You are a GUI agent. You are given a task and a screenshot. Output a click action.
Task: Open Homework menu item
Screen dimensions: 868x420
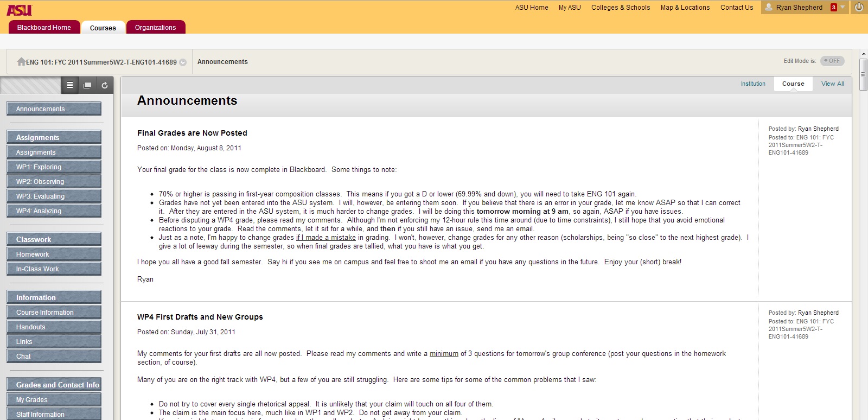[x=54, y=254]
